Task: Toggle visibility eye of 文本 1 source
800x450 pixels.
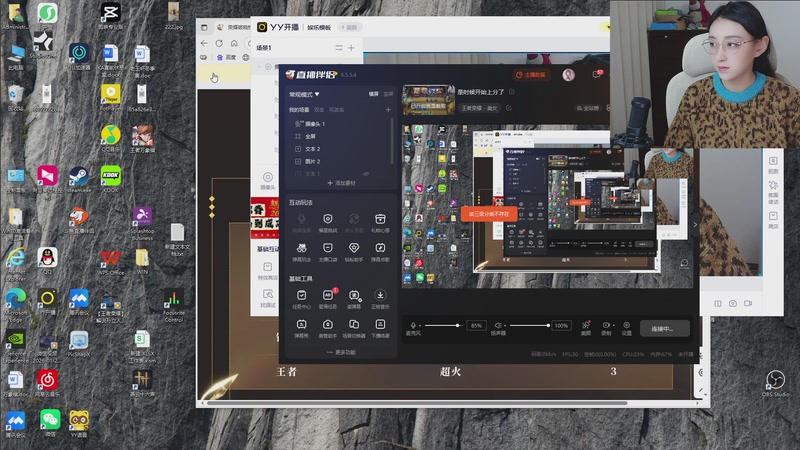Action: tap(366, 174)
